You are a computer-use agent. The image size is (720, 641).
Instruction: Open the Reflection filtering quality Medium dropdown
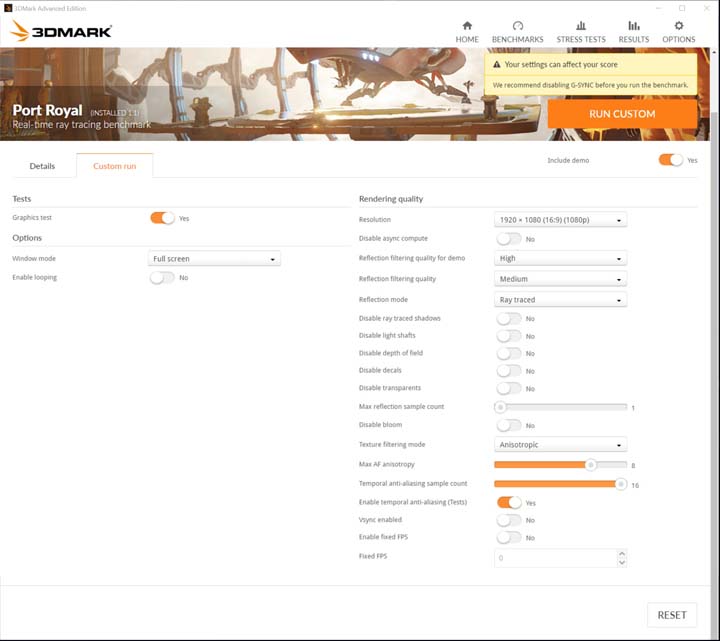coord(560,279)
